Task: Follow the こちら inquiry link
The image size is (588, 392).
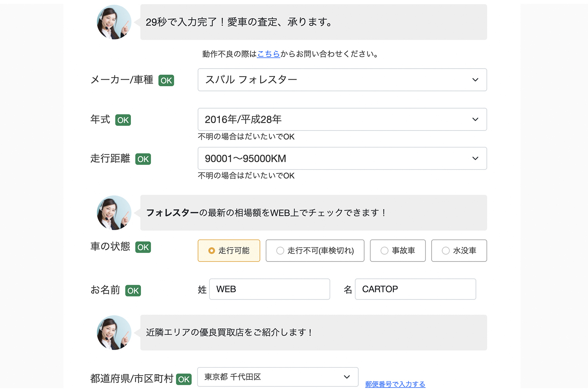Action: 269,54
